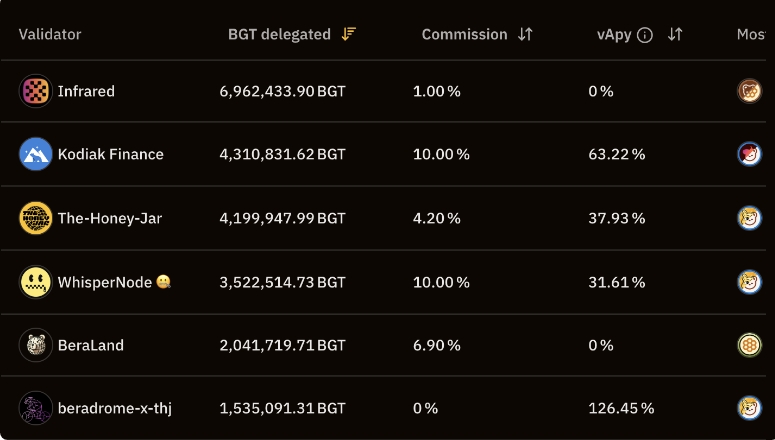
Task: Click The-Honey-Jar yellow logo icon
Action: pyautogui.click(x=36, y=218)
